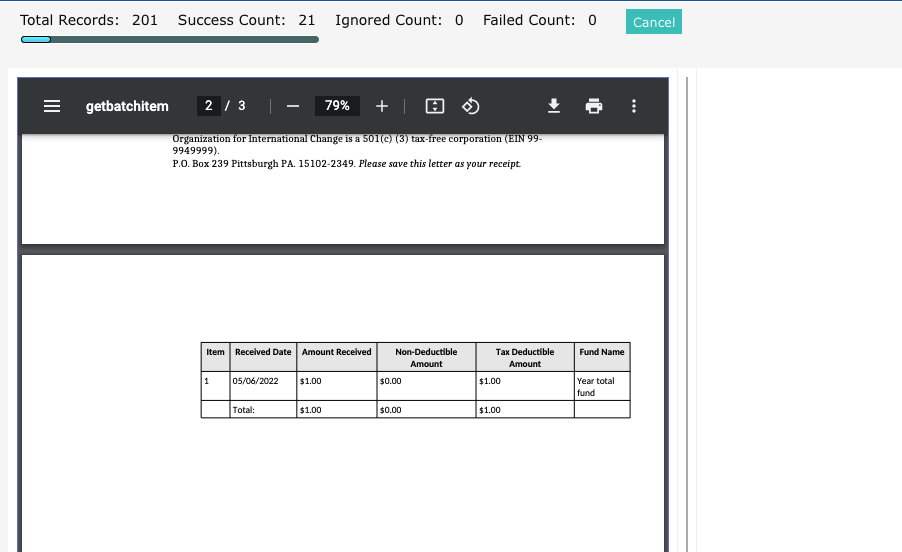Print the PDF document
Screen dimensions: 902x552
[594, 106]
